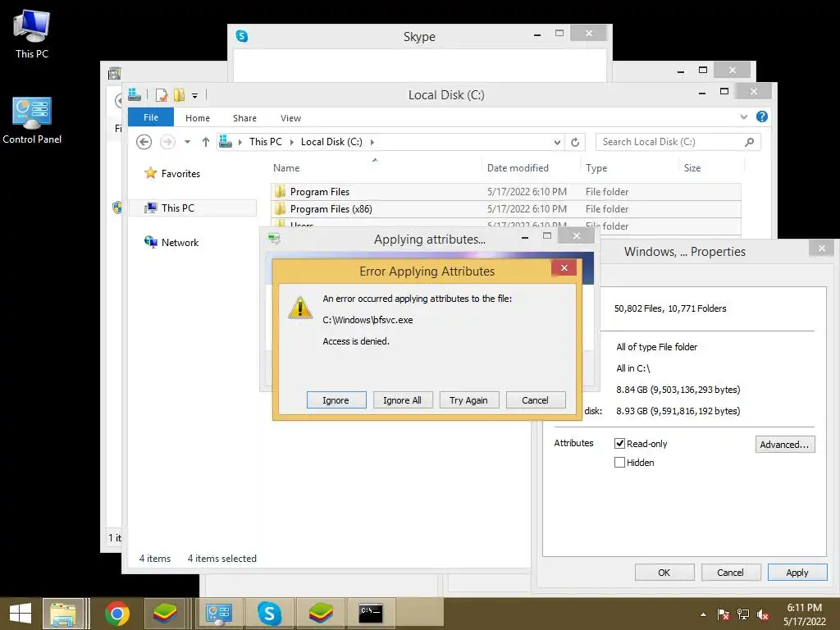The width and height of the screenshot is (840, 630).
Task: Click Properties quick access toolbar icon
Action: point(162,95)
